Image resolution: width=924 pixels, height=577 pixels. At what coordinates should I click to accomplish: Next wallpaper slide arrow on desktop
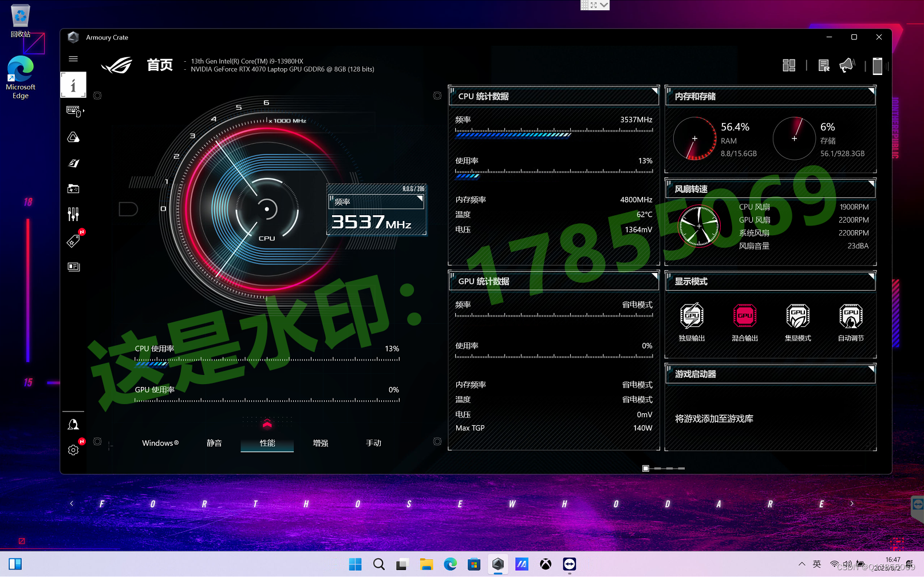[852, 504]
